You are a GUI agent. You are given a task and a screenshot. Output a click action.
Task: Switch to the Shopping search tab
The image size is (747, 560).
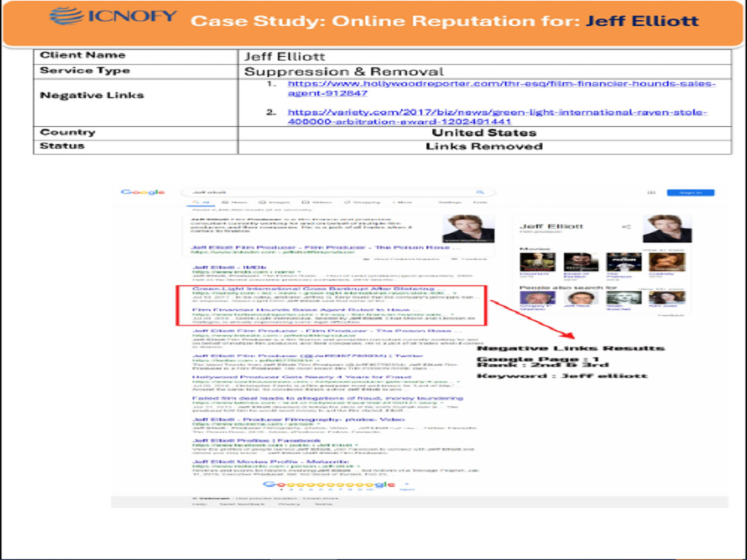362,202
